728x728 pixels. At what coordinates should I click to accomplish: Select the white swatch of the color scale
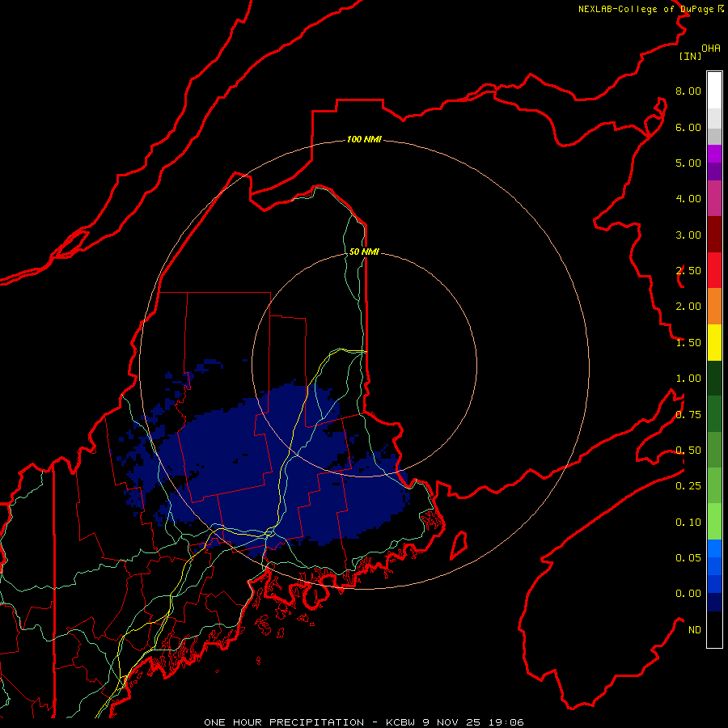point(714,91)
